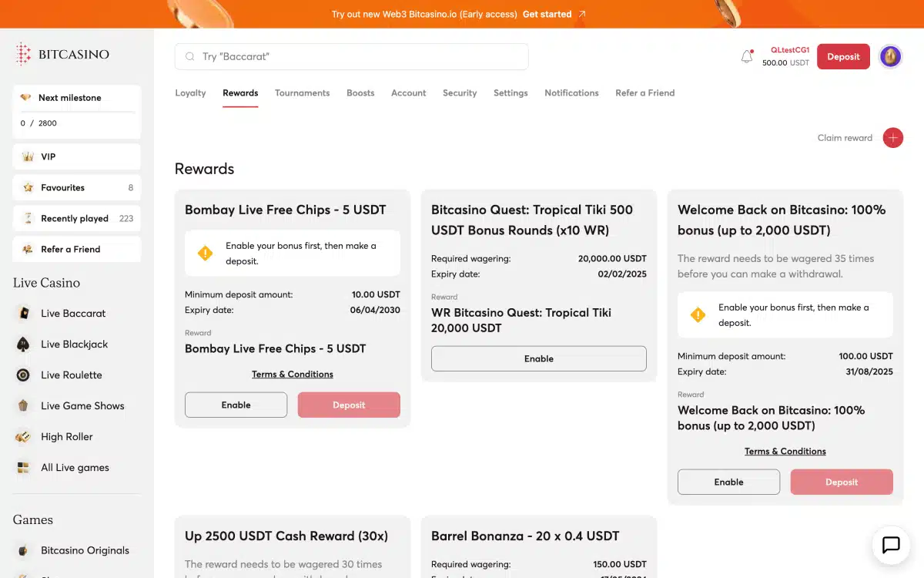Open the Boosts tab
This screenshot has height=578, width=924.
(x=360, y=92)
